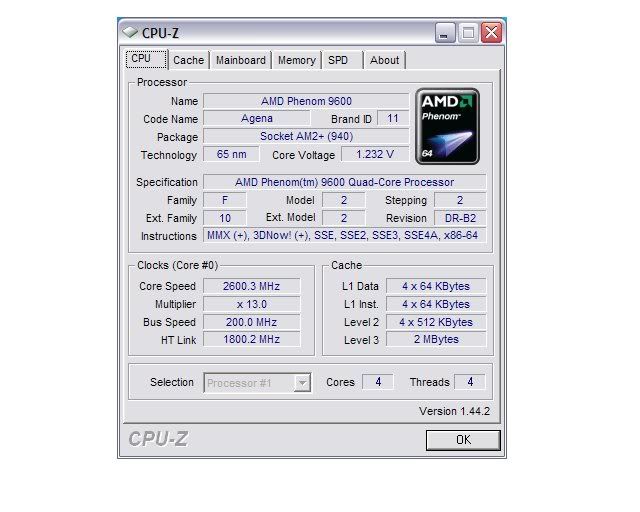Close the CPU-Z window
640x512 pixels.
tap(491, 33)
